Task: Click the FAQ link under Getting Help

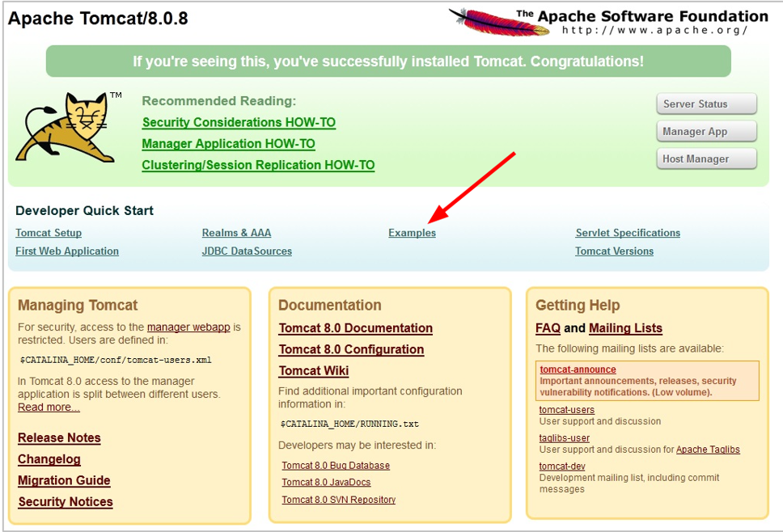Action: pos(548,328)
